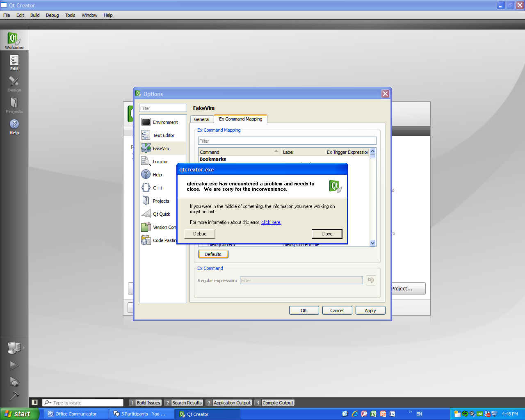Open the Build Issues output pane
Viewport: 525px width, 420px height.
(145, 403)
